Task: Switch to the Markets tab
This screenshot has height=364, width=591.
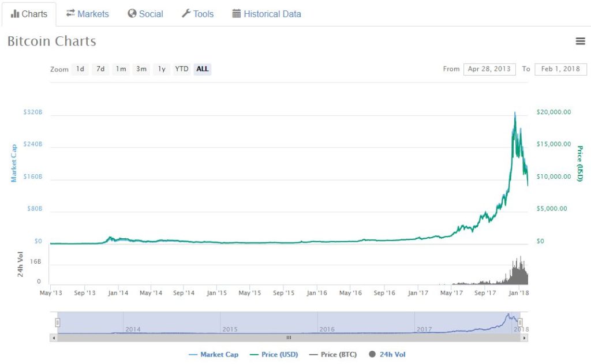Action: click(x=87, y=14)
